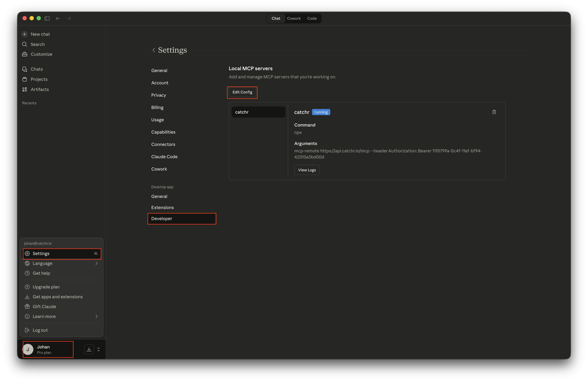Expand the Language submenu
This screenshot has height=382, width=588.
point(96,263)
